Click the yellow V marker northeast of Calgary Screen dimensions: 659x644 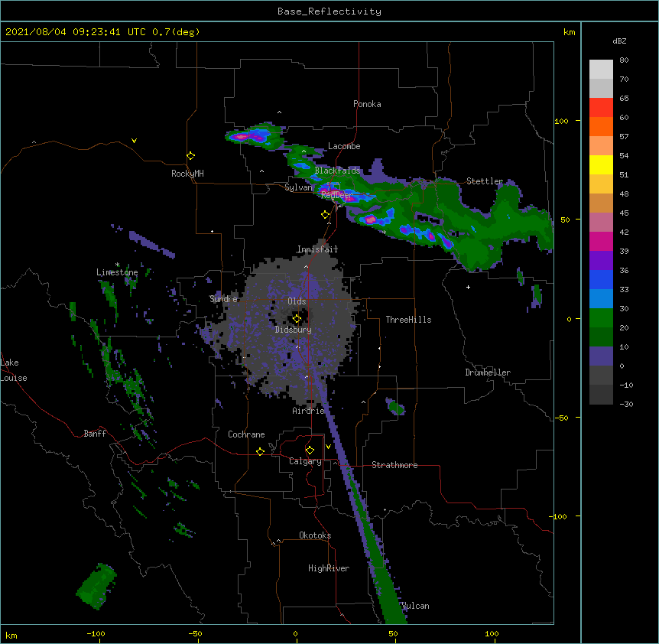(x=328, y=447)
